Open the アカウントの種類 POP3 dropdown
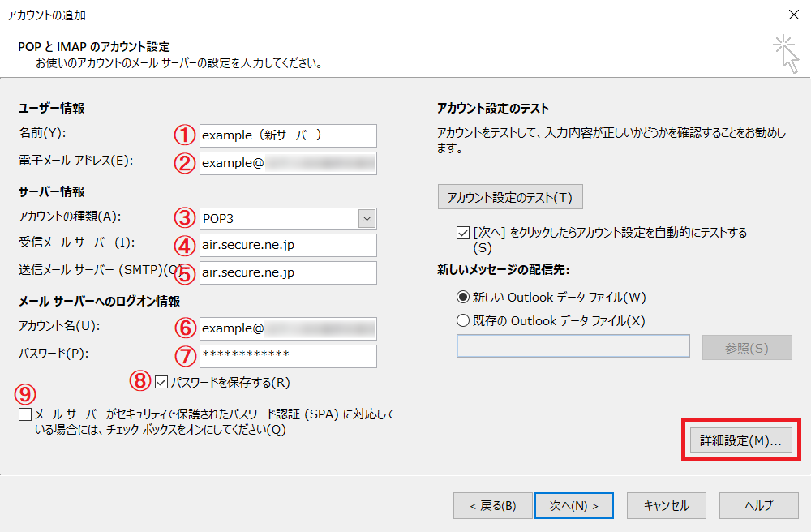Screen dimensions: 811x532 click(288, 218)
